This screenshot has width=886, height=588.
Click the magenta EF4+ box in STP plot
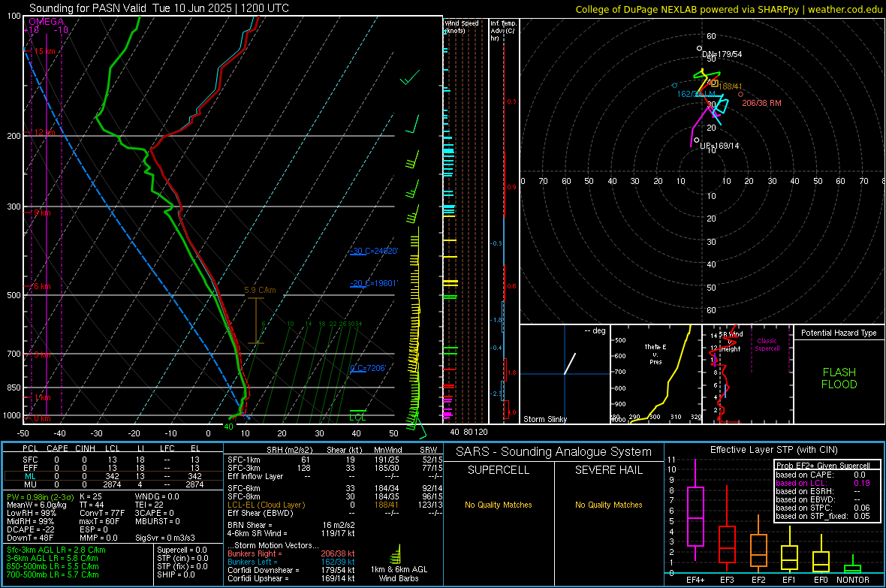[x=695, y=516]
